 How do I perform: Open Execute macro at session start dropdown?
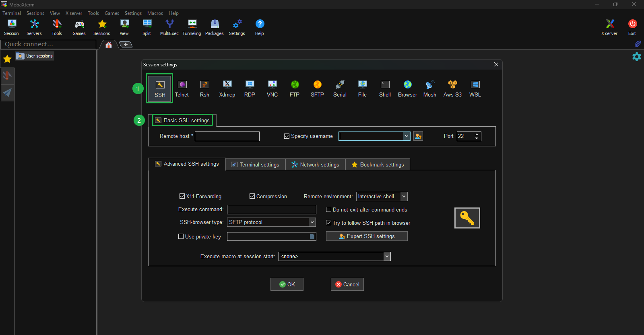[x=387, y=256]
